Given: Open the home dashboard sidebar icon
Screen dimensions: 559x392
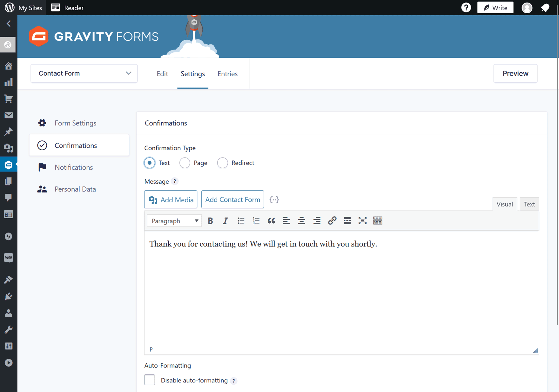Looking at the screenshot, I should [x=9, y=66].
